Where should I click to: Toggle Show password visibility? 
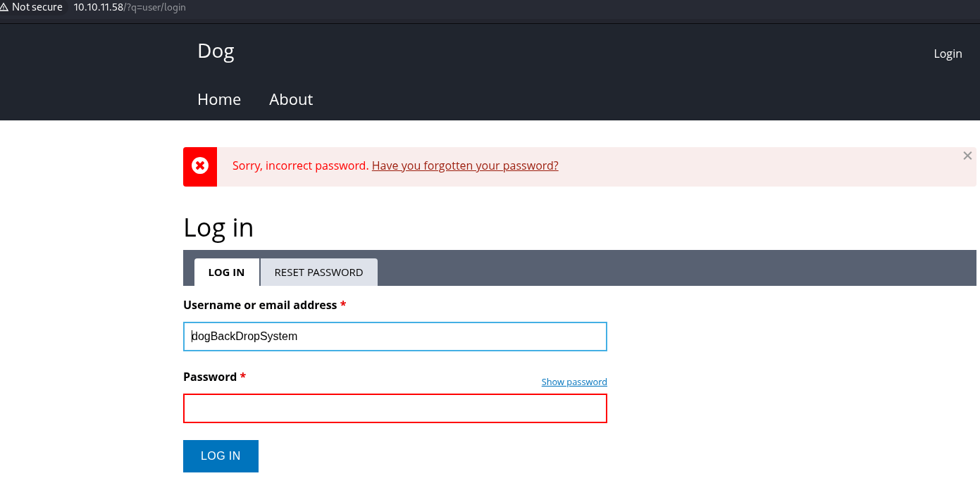pyautogui.click(x=573, y=382)
